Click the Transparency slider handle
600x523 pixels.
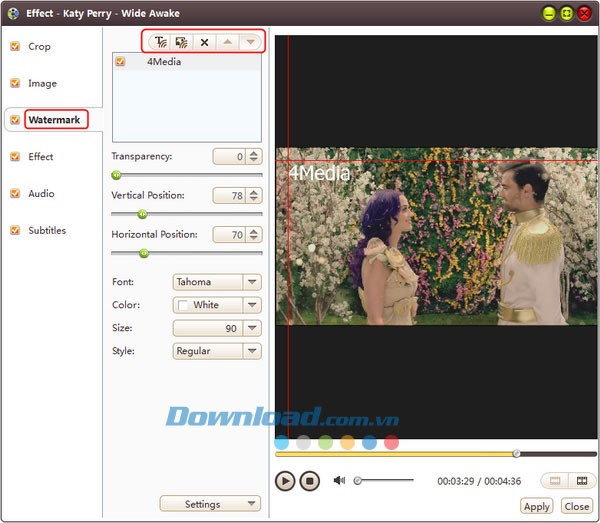click(x=116, y=175)
